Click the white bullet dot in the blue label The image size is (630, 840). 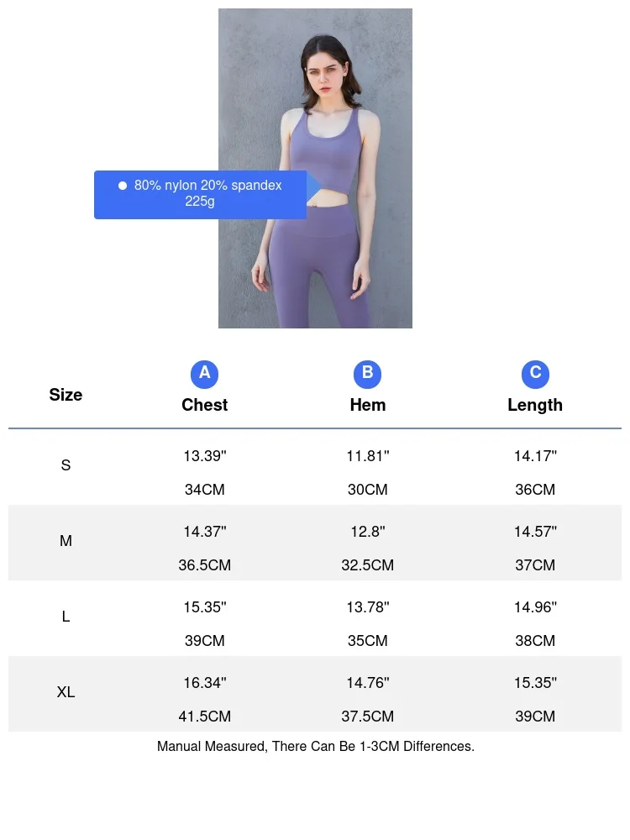pyautogui.click(x=123, y=186)
